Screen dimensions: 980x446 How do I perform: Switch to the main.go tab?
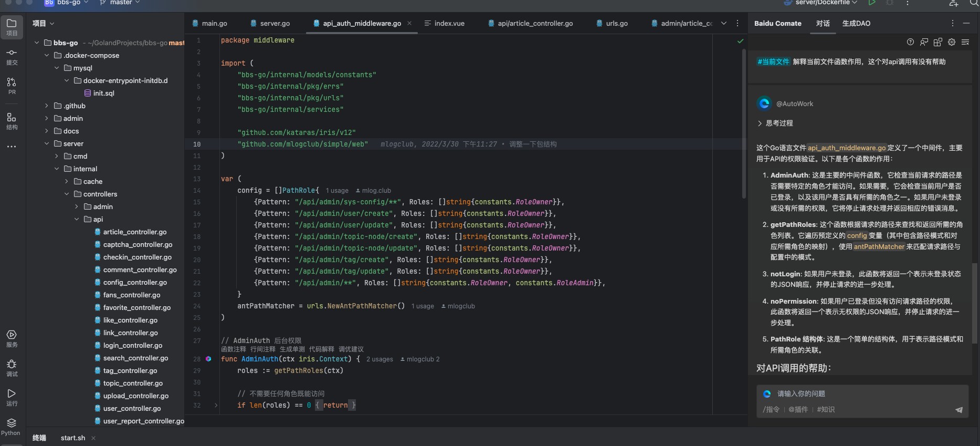tap(209, 23)
